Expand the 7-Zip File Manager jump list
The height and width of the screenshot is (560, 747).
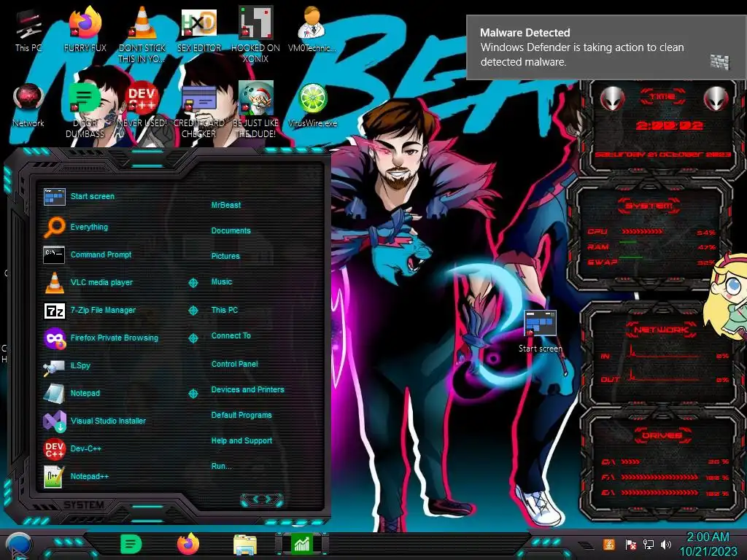193,311
